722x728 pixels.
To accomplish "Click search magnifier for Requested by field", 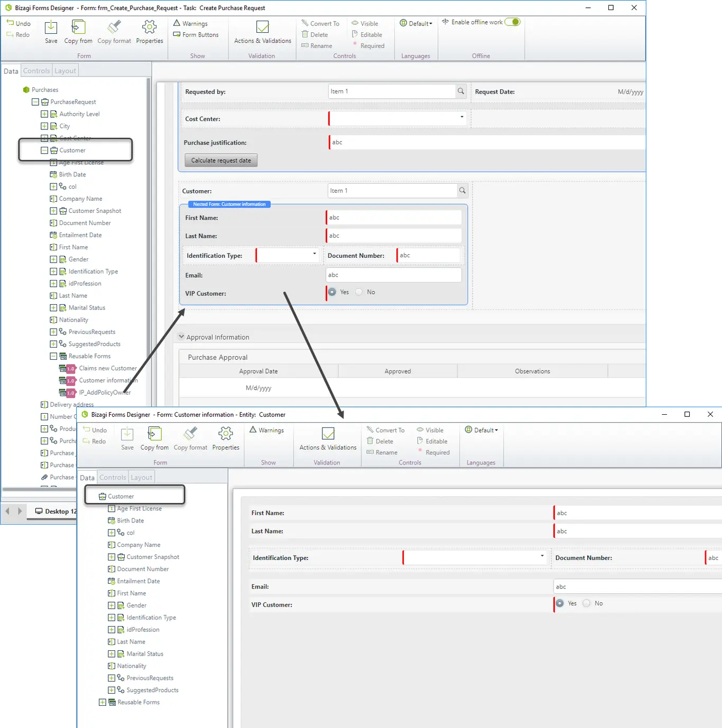I will [x=461, y=91].
